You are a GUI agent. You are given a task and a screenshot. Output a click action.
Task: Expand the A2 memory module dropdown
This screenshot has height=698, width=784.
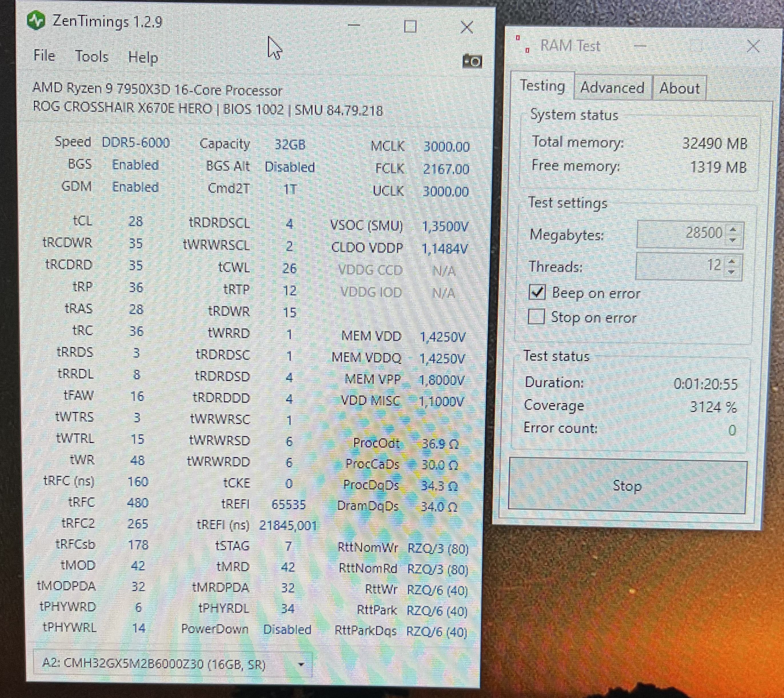click(x=301, y=664)
